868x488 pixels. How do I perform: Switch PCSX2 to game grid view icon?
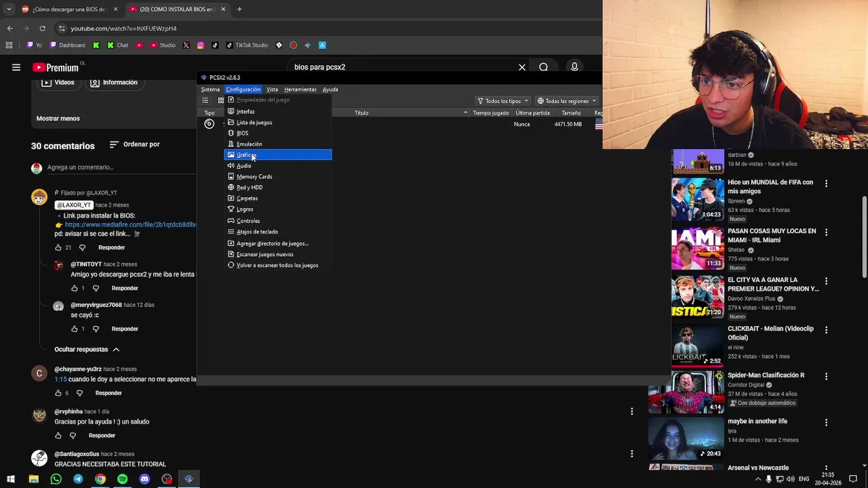[221, 101]
